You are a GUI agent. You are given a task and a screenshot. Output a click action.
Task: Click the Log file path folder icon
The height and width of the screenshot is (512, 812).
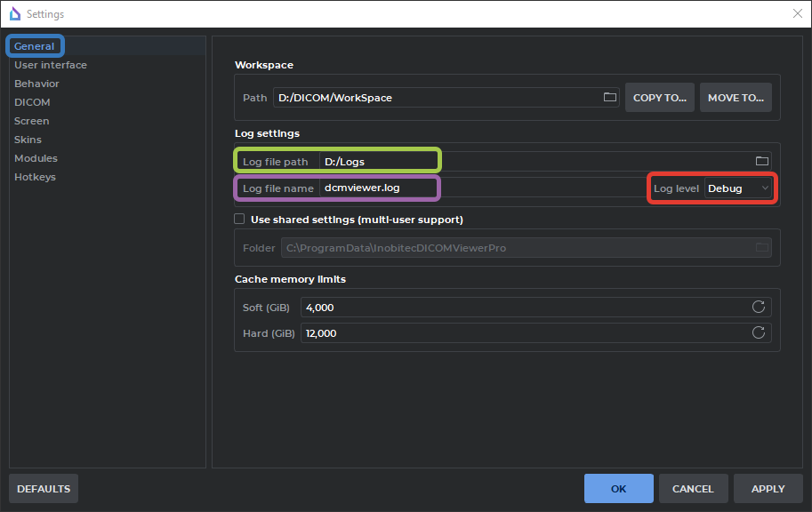(761, 161)
